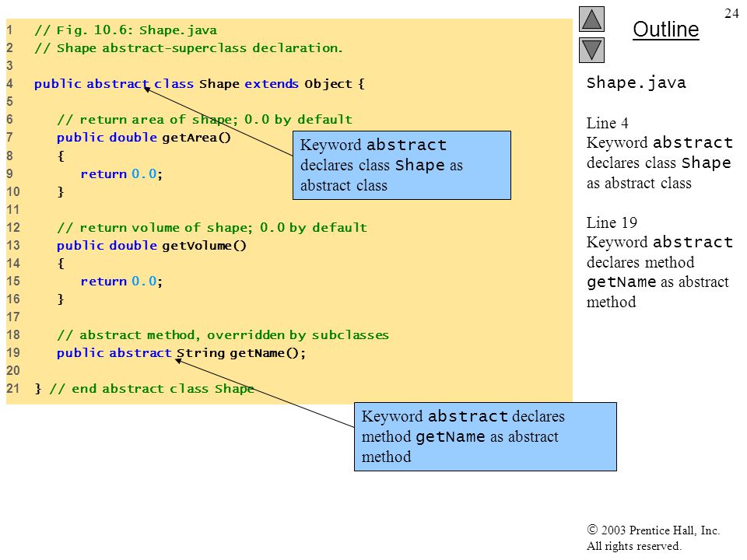The width and height of the screenshot is (747, 560).
Task: Click outline text 'declares class Shape'
Action: pyautogui.click(x=658, y=163)
